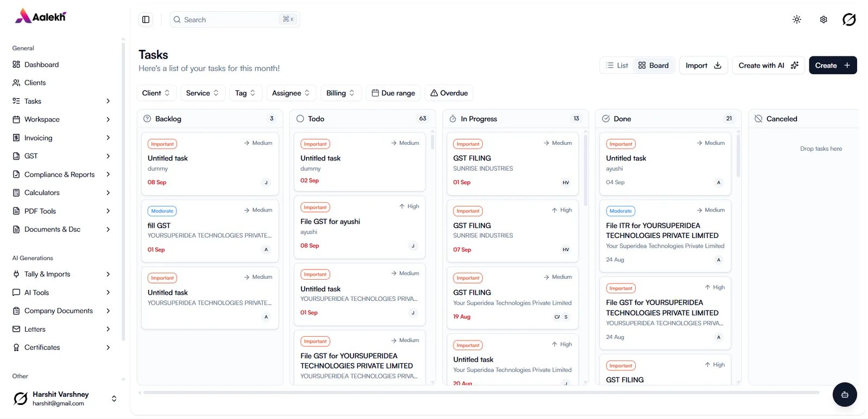
Task: Open the Service filter dropdown
Action: point(202,93)
